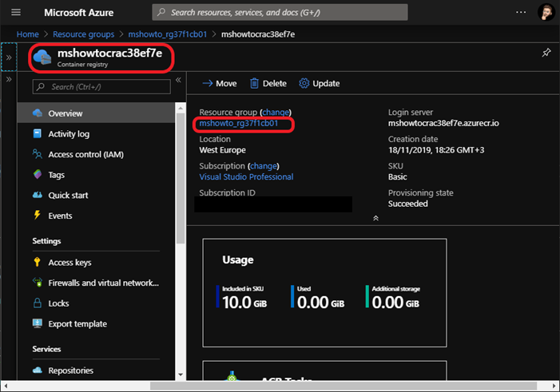Click the Update gear icon
The height and width of the screenshot is (392, 560).
coord(304,84)
